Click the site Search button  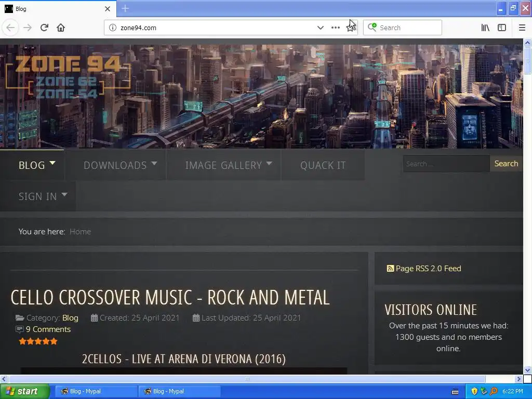tap(506, 164)
